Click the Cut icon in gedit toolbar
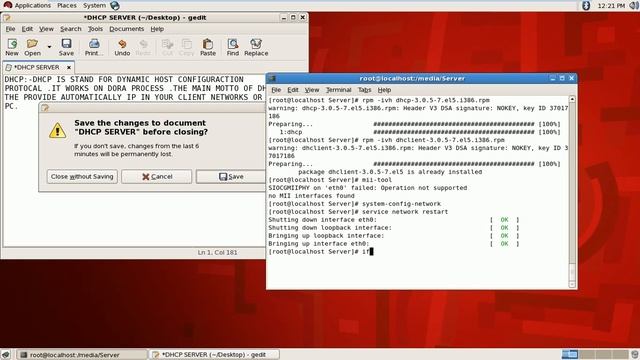640x360 pixels. 167,47
